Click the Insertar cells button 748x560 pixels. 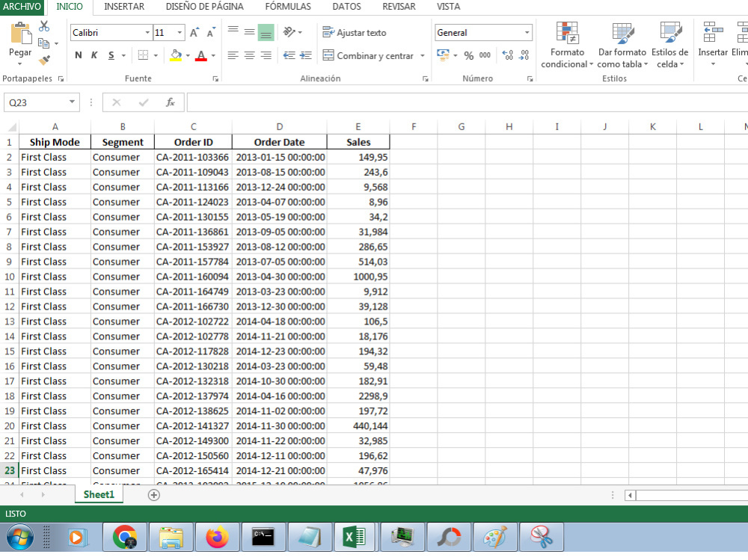(x=713, y=45)
